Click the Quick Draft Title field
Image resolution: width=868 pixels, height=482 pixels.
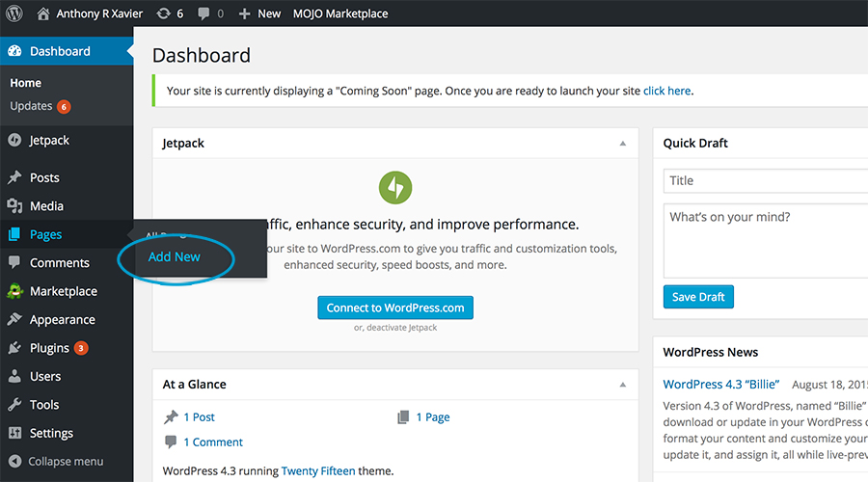pyautogui.click(x=766, y=180)
